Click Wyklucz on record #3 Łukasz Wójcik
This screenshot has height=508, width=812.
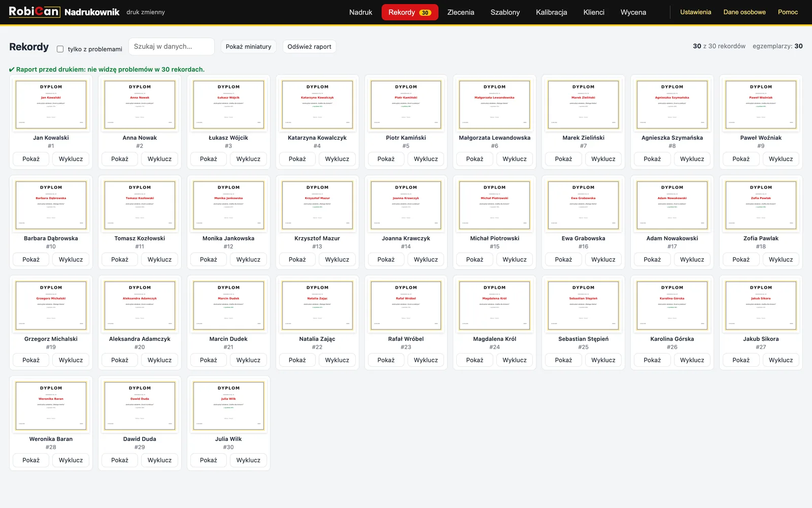(x=248, y=159)
